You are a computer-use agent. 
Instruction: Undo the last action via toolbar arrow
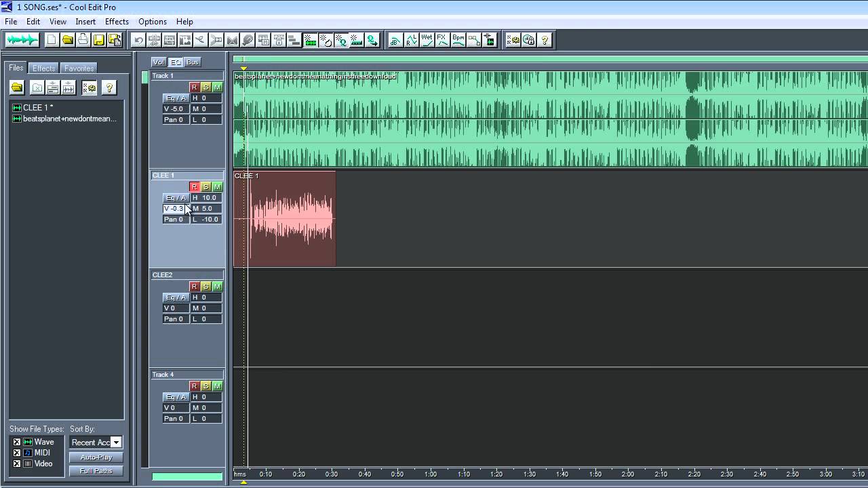(x=139, y=40)
